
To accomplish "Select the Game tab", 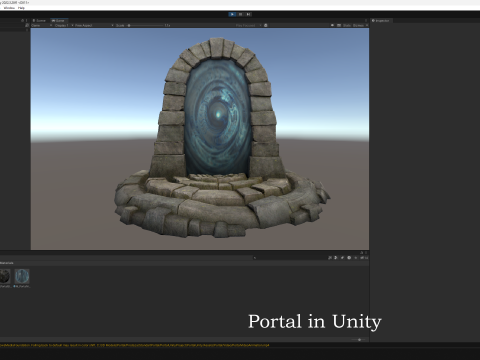I will (x=59, y=21).
